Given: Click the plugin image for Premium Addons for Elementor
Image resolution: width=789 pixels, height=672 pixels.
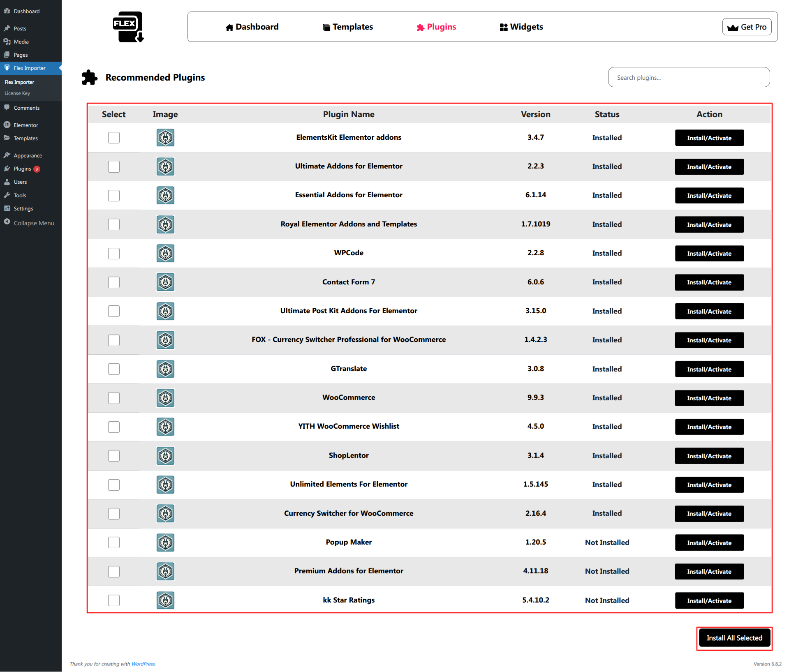Looking at the screenshot, I should (x=165, y=571).
